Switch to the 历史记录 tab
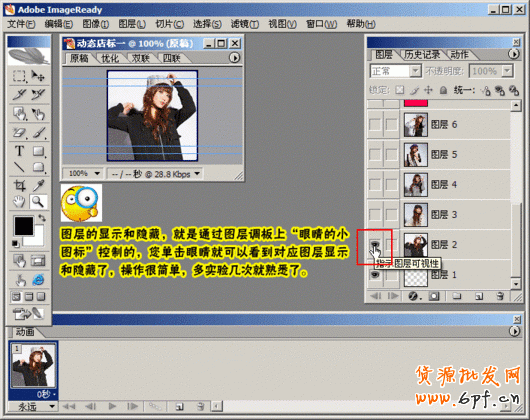530x420 pixels. pos(422,54)
